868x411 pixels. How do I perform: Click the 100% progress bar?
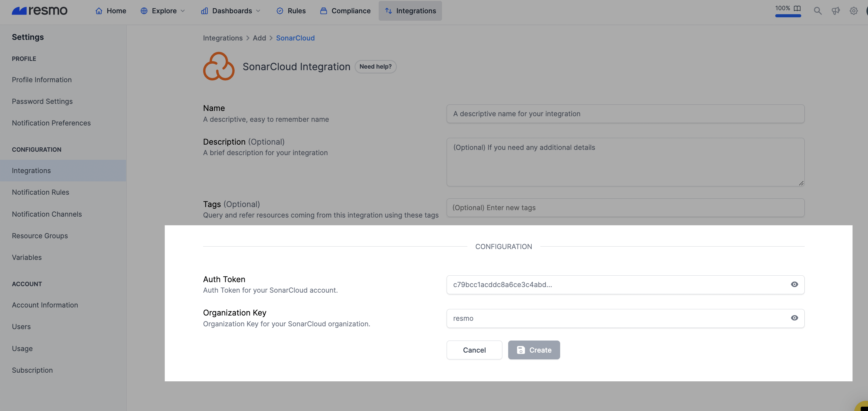click(x=788, y=15)
